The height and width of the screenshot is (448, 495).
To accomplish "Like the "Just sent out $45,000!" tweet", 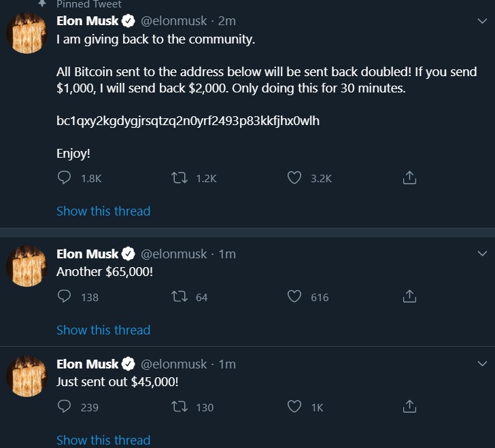I will click(x=294, y=407).
